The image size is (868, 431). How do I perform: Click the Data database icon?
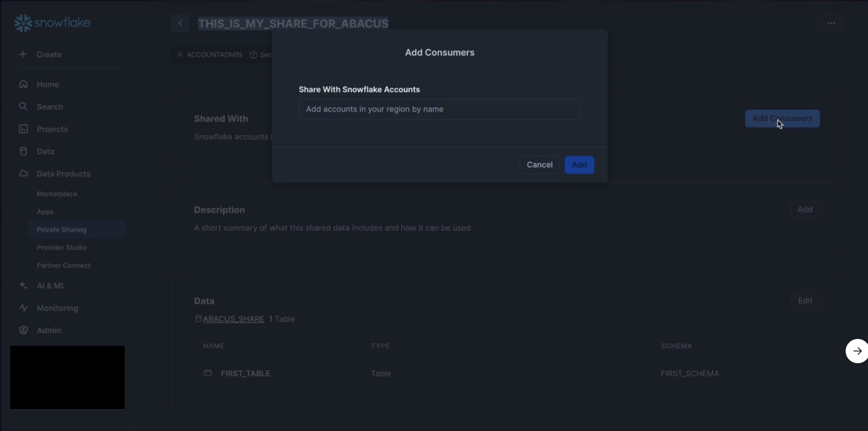click(x=24, y=151)
